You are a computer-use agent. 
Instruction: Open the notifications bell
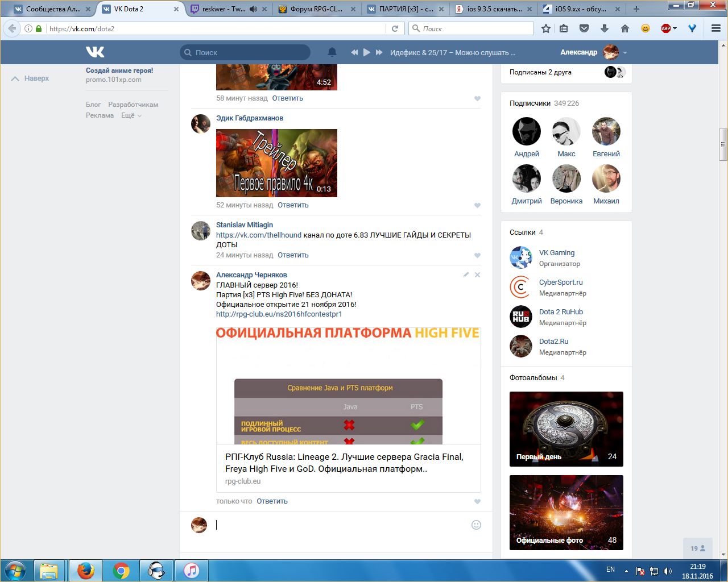(332, 52)
